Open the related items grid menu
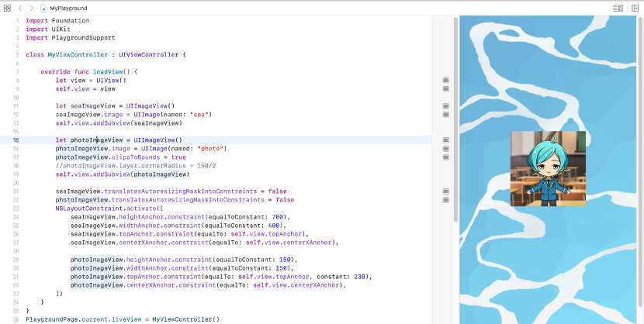This screenshot has height=324, width=644. point(7,9)
